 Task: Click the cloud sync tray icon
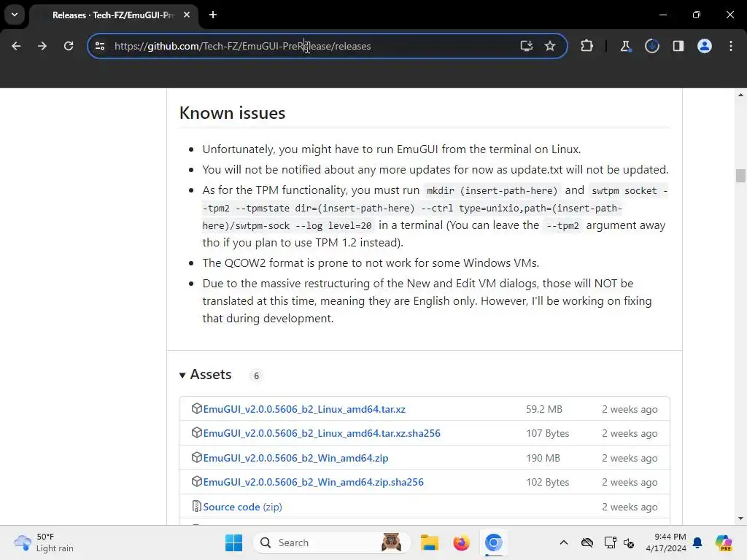[x=587, y=542]
